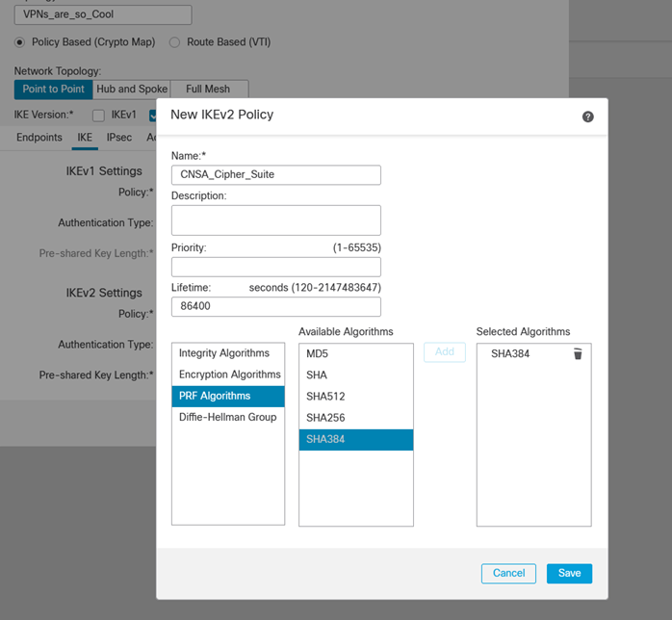Image resolution: width=672 pixels, height=620 pixels.
Task: Click the policy Name input field
Action: pyautogui.click(x=276, y=175)
